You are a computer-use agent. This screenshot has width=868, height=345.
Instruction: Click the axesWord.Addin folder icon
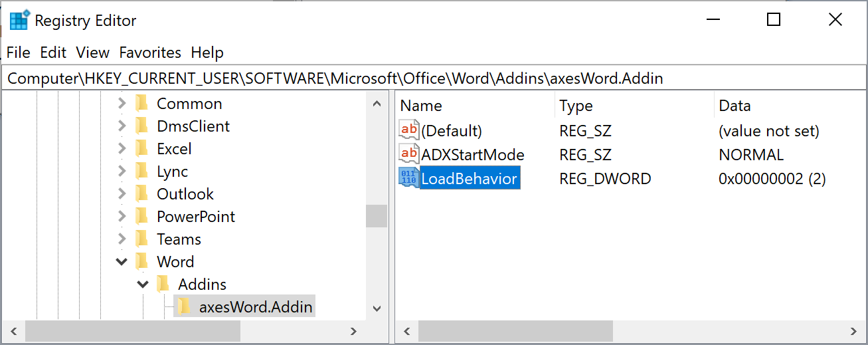[x=183, y=307]
